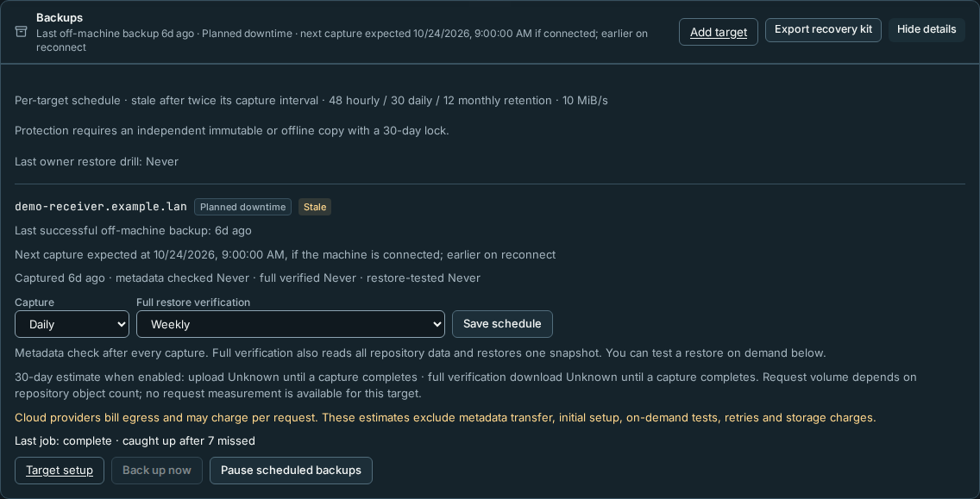Click "Last job: complete" status line
The image size is (980, 499).
(x=135, y=441)
